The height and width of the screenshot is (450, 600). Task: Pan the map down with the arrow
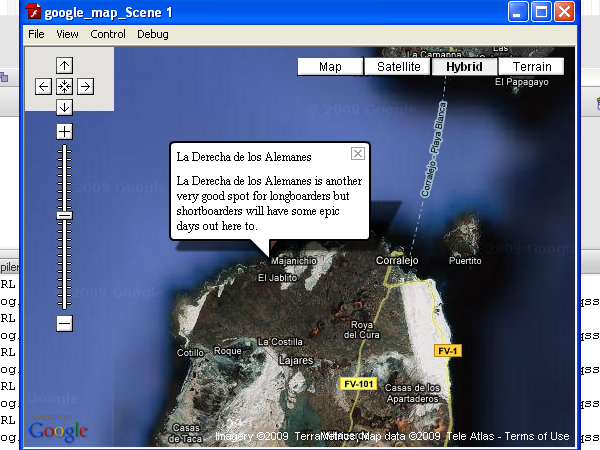pyautogui.click(x=64, y=107)
